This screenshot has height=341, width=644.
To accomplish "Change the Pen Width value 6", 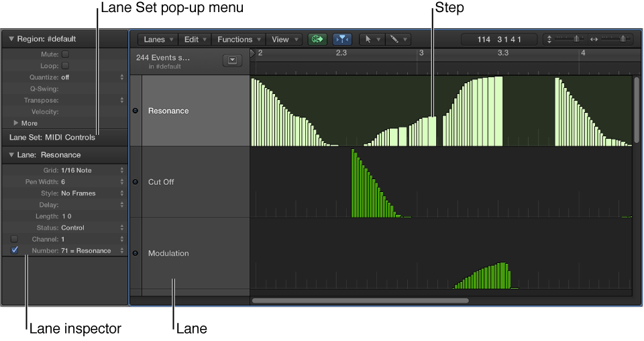I will (63, 182).
